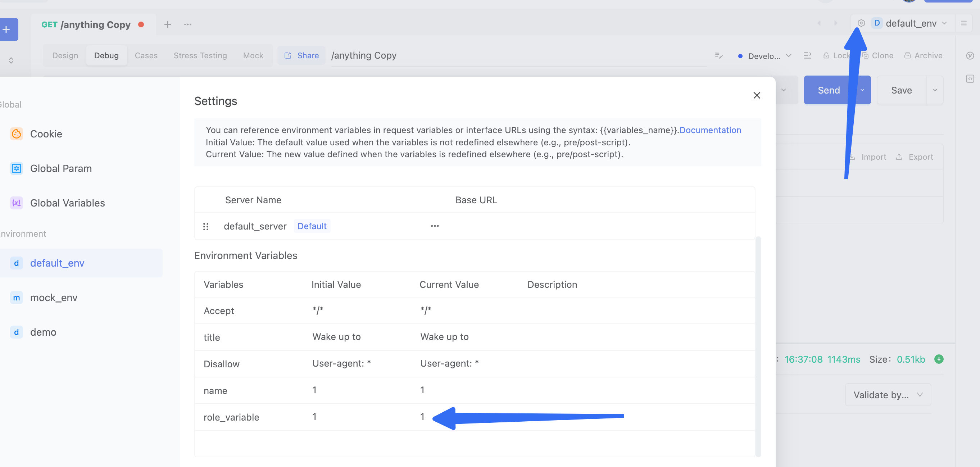980x467 pixels.
Task: Click the Send button
Action: (829, 90)
